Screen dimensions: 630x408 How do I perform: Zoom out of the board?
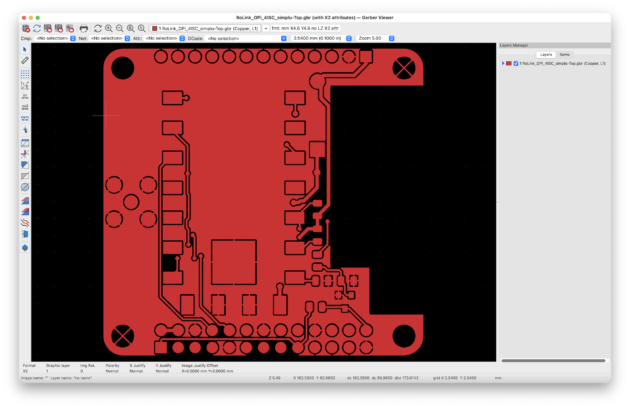pos(119,29)
